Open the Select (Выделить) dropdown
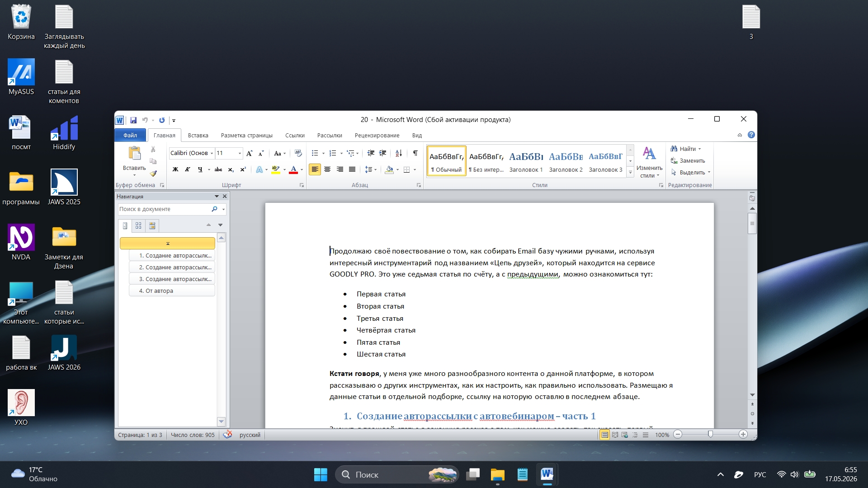This screenshot has height=488, width=868. [709, 173]
